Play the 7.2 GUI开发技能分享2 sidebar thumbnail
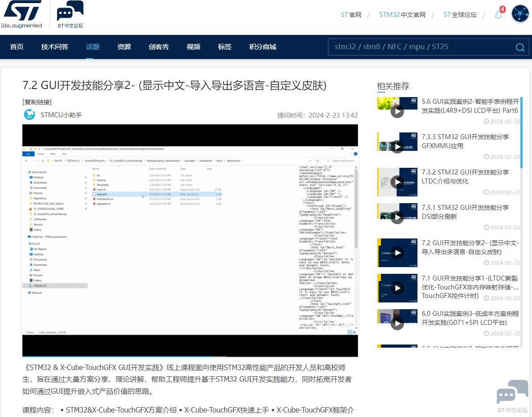The height and width of the screenshot is (417, 532). click(397, 252)
